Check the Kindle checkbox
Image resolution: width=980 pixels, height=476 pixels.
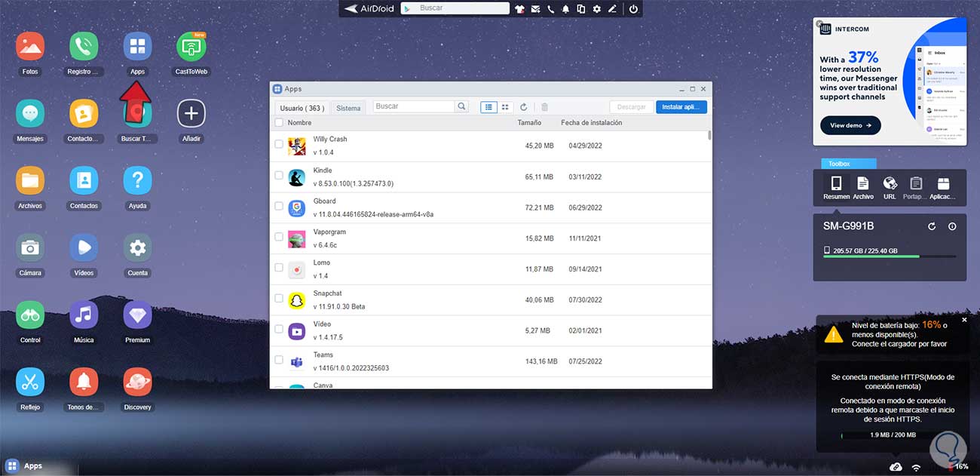(279, 175)
